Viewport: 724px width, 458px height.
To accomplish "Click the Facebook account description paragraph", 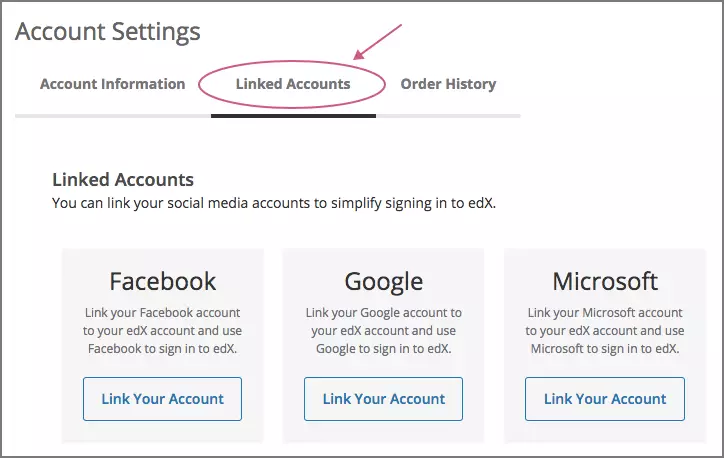I will 162,331.
